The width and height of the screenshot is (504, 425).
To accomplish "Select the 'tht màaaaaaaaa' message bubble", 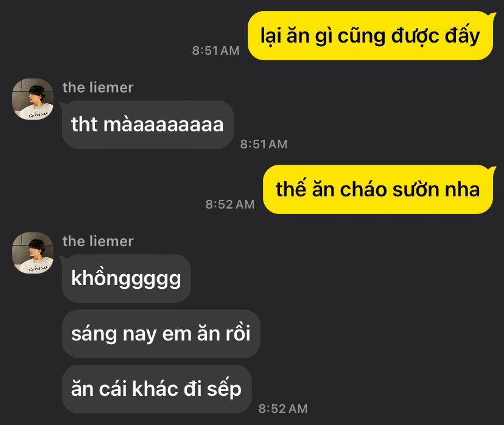I will 147,125.
